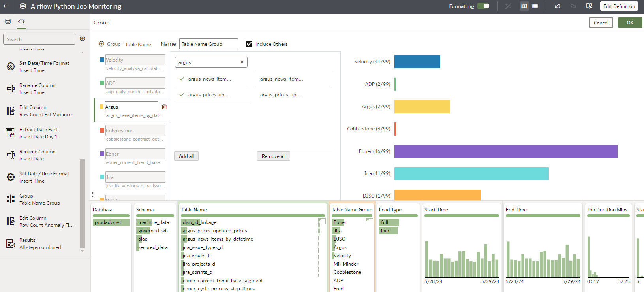Select full in Load Type column

[x=389, y=222]
